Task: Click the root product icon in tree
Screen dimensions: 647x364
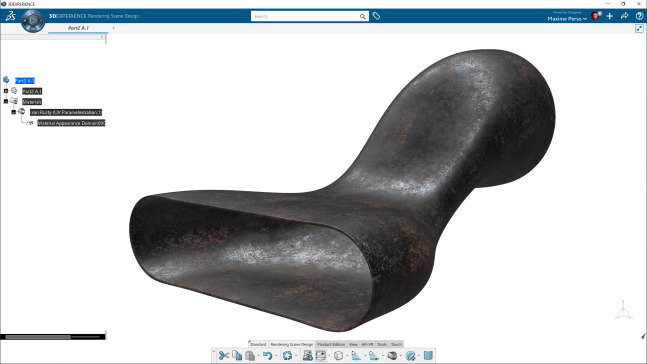Action: tap(6, 80)
